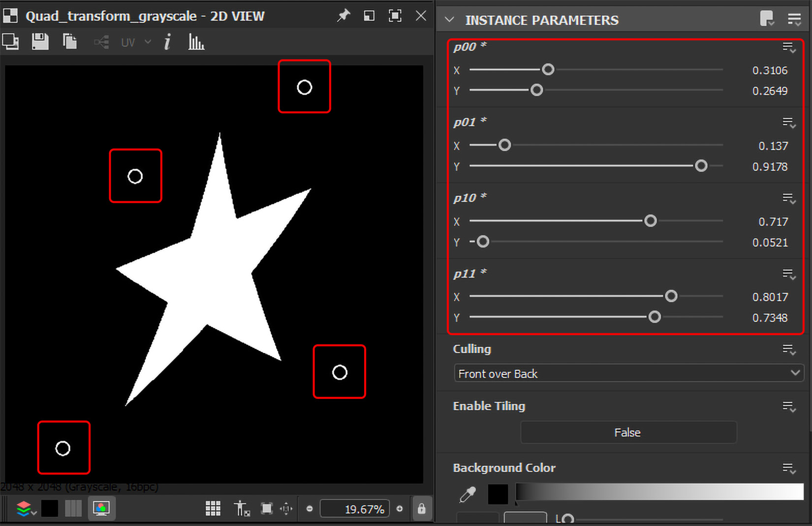Zoom out with the minus button
812x526 pixels.
click(310, 509)
